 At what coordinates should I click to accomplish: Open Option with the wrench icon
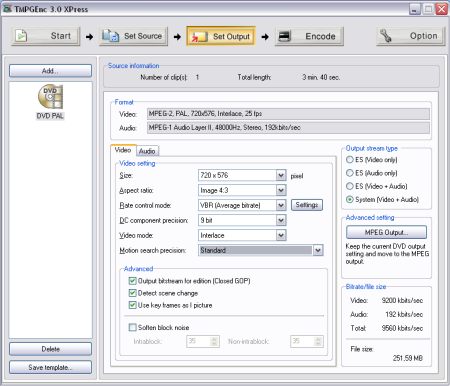[411, 36]
